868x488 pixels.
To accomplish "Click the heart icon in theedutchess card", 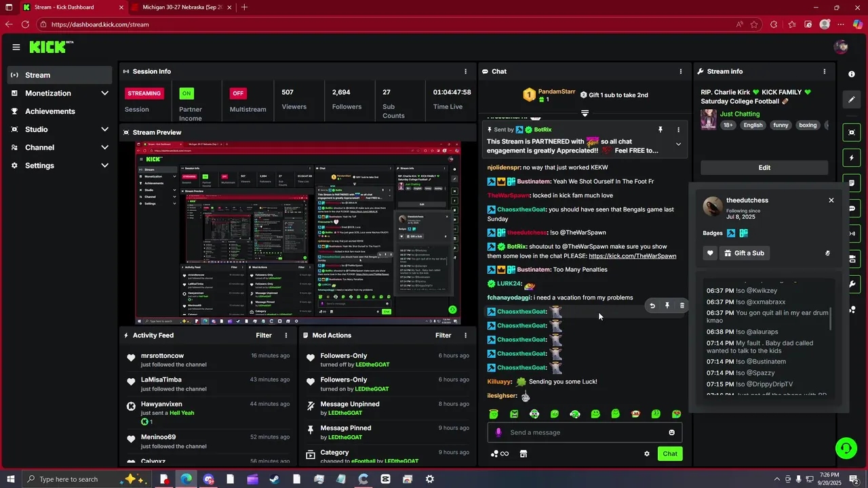I will [710, 253].
